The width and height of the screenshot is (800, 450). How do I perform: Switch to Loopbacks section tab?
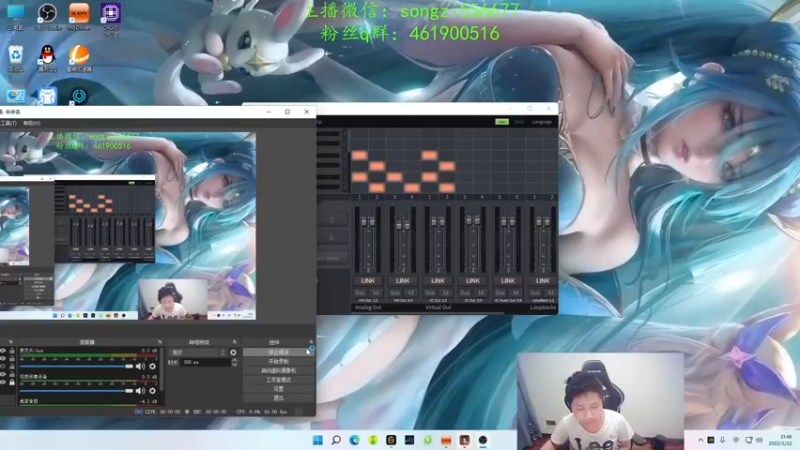[543, 308]
